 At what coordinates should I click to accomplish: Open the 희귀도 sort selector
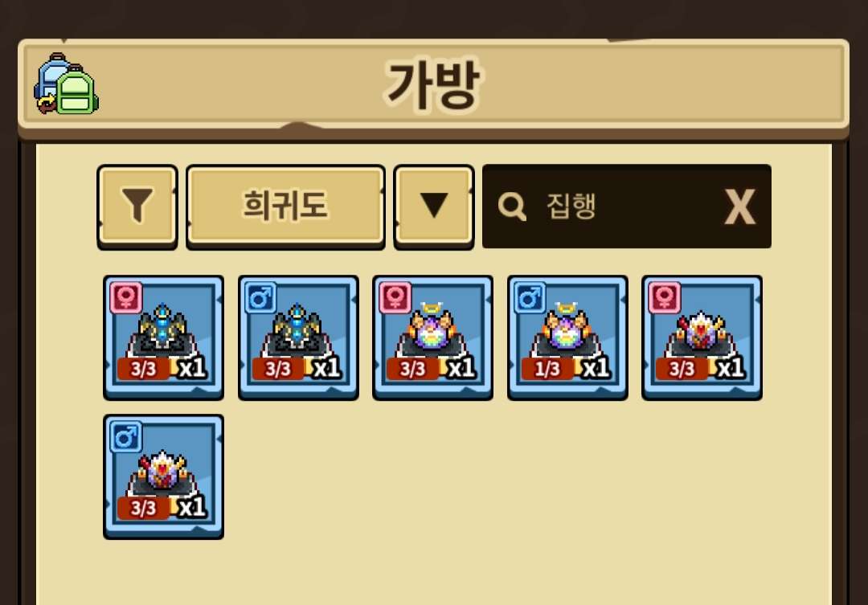[x=285, y=206]
